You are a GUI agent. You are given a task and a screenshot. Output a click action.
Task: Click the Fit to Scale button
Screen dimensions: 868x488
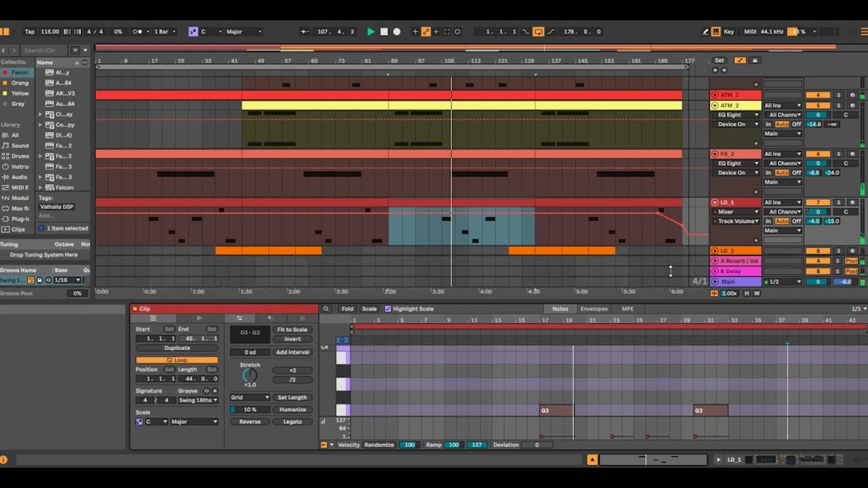(292, 329)
